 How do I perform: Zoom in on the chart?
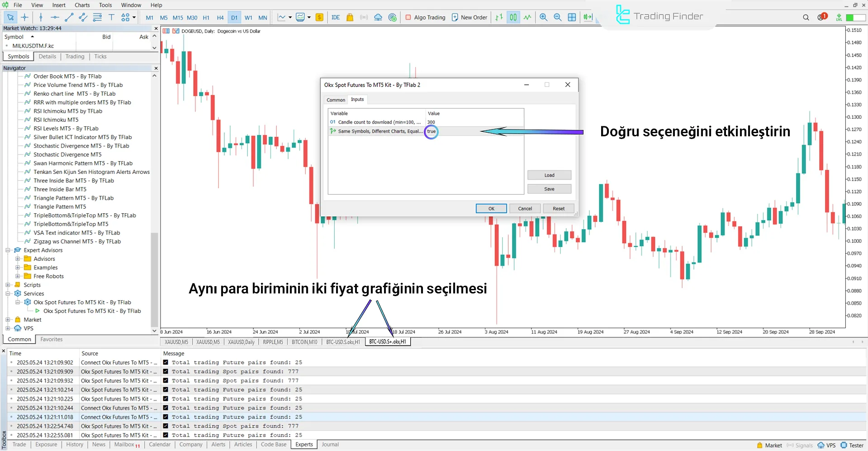[543, 17]
